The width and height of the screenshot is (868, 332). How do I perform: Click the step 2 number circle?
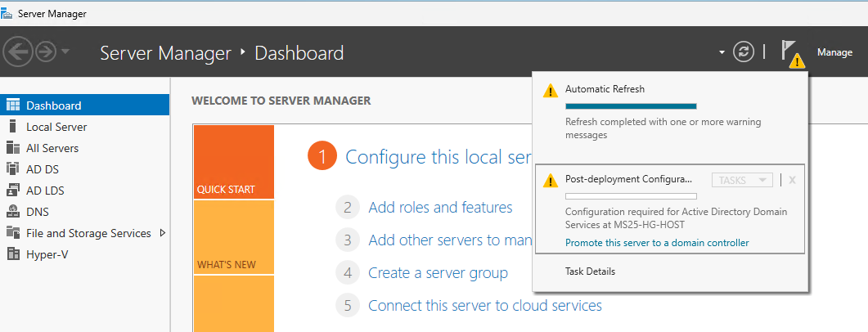pyautogui.click(x=348, y=208)
